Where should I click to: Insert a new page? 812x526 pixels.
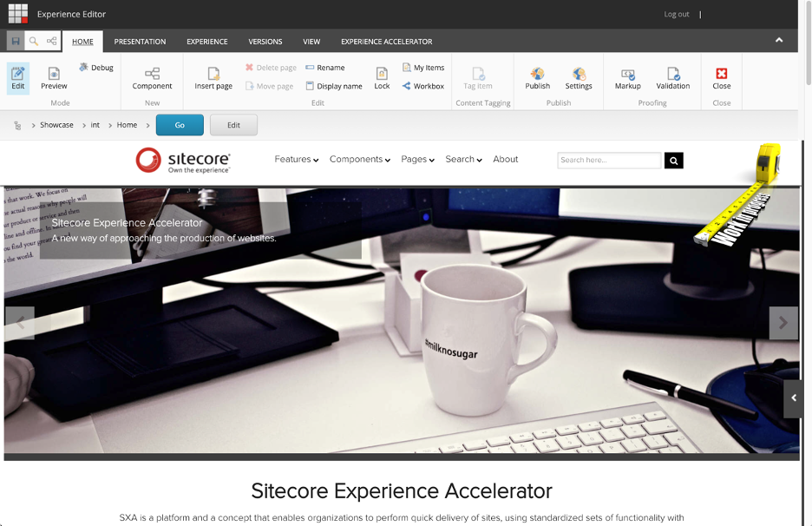tap(212, 78)
